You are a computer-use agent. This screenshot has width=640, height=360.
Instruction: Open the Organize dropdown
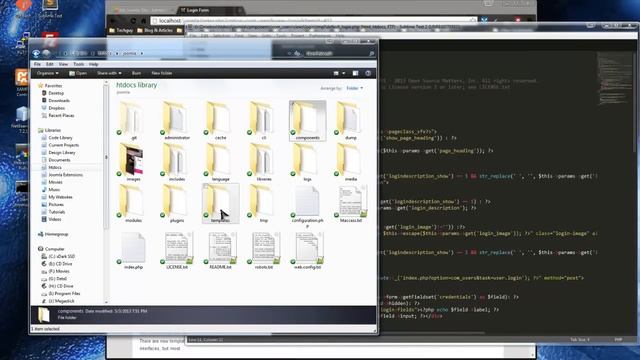(47, 73)
